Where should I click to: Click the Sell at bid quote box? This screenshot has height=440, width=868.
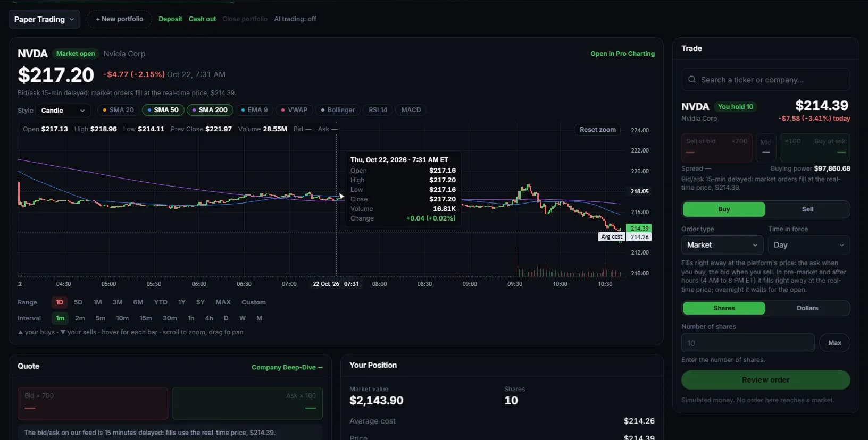pyautogui.click(x=717, y=148)
